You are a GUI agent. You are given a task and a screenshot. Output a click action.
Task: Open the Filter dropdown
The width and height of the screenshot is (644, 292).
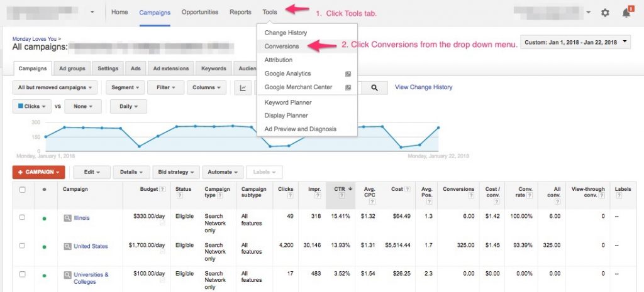pos(166,88)
